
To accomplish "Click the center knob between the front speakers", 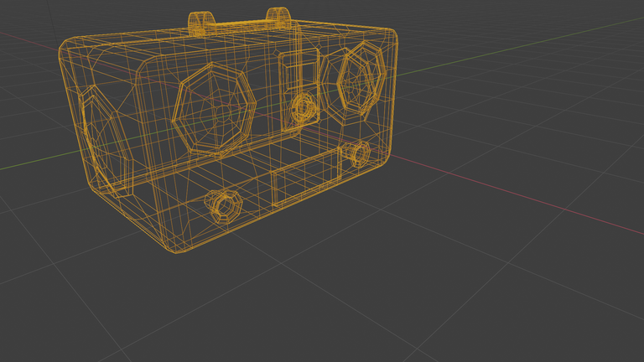I will coord(301,108).
